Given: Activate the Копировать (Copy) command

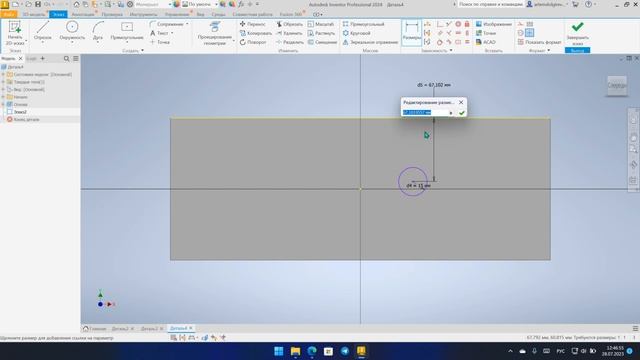Looking at the screenshot, I should pos(256,33).
